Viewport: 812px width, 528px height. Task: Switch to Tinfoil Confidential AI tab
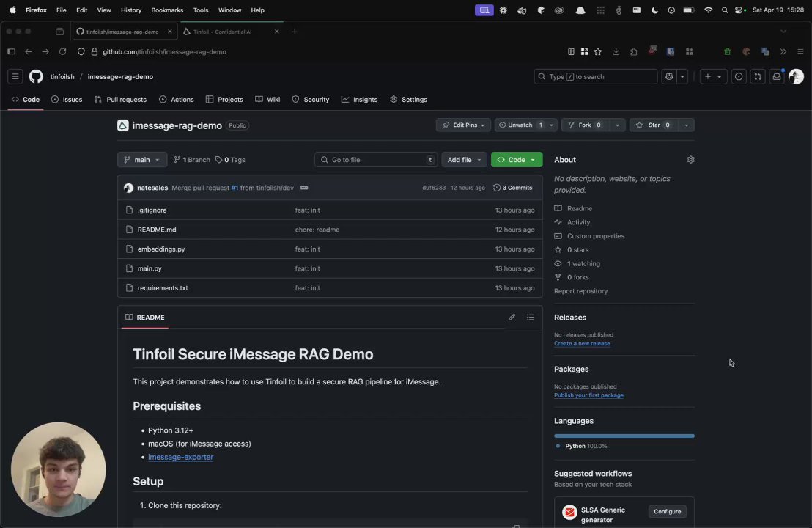point(230,32)
